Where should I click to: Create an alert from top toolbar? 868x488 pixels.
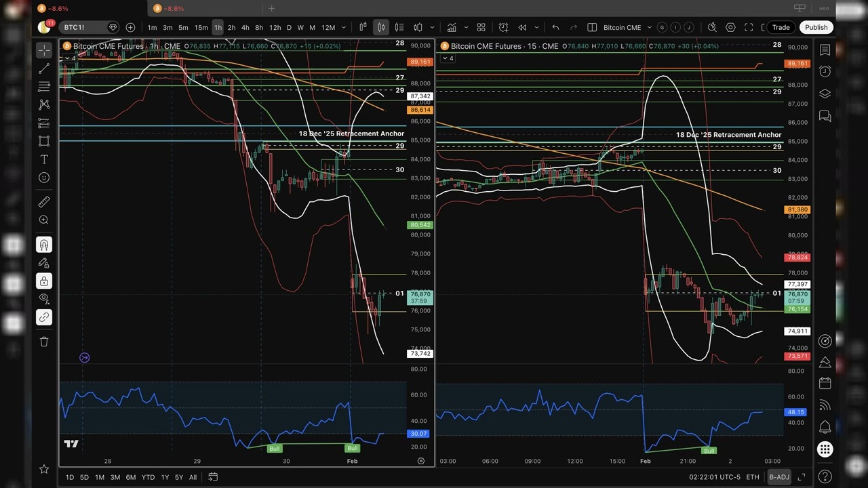(503, 27)
